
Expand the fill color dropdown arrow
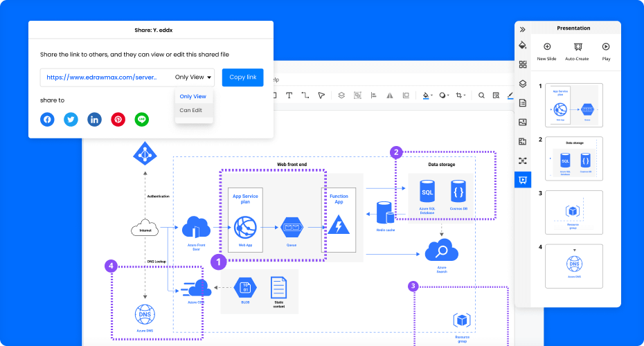pyautogui.click(x=432, y=96)
